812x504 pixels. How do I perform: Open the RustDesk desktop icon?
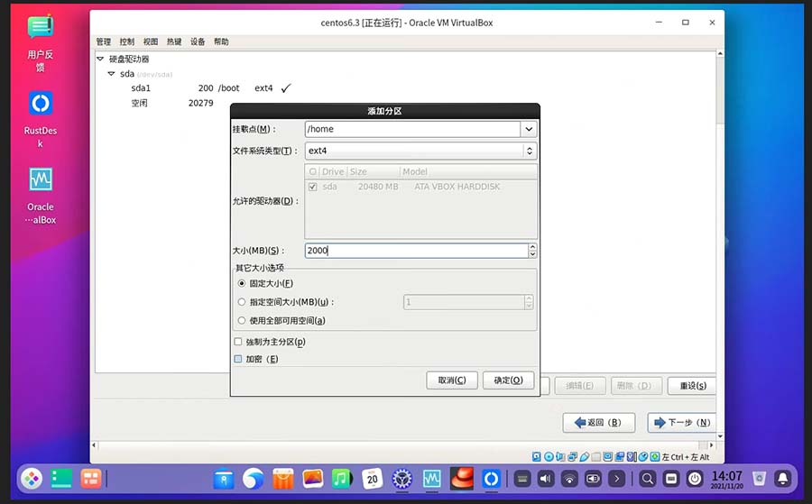point(41,104)
